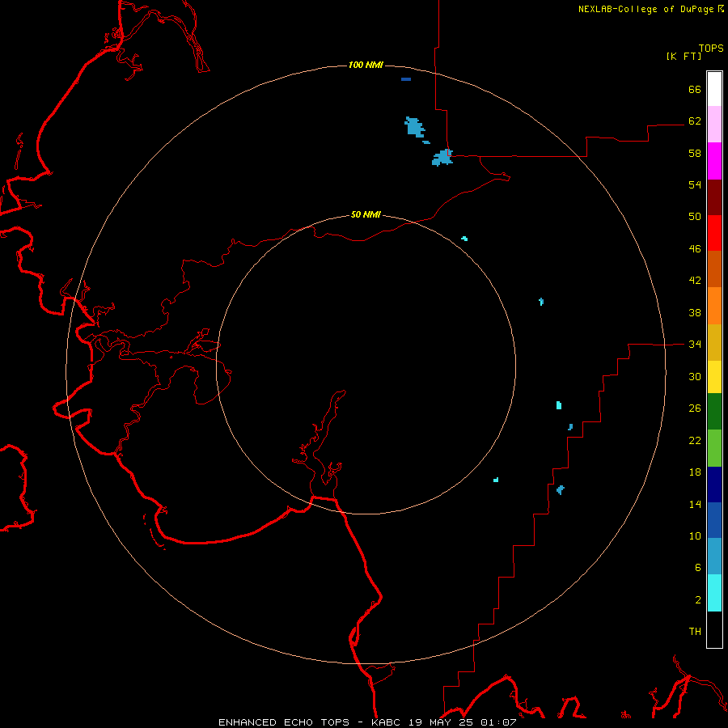Viewport: 728px width, 728px height.
Task: Click the legend value 6
Action: click(697, 568)
